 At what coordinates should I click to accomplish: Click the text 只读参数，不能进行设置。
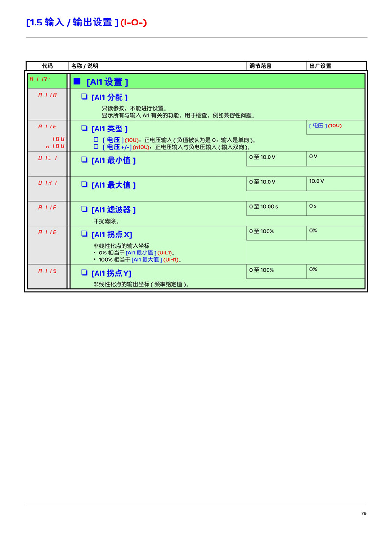pos(134,108)
